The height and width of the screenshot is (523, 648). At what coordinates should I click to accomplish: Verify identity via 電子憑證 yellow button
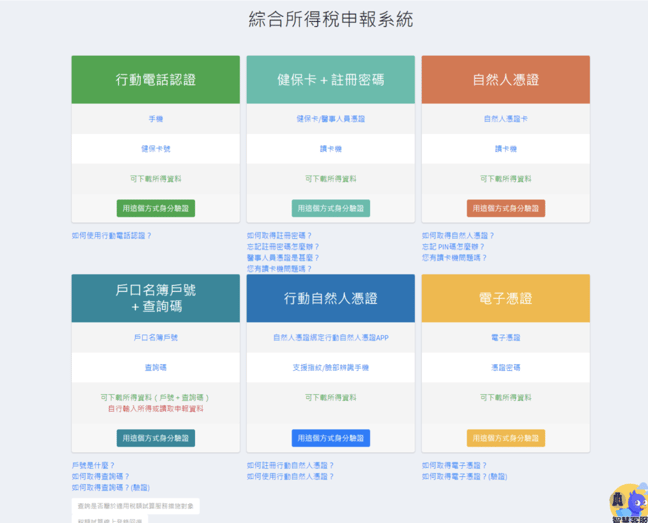click(506, 438)
